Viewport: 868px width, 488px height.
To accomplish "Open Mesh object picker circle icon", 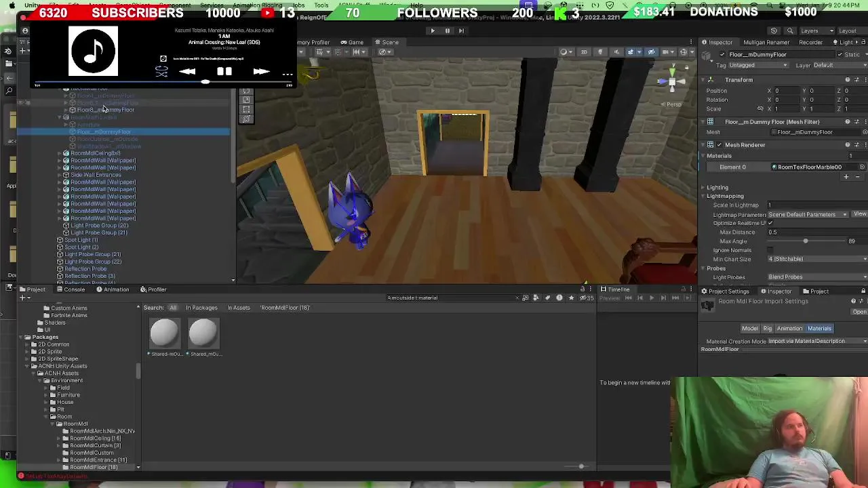I will pyautogui.click(x=865, y=132).
